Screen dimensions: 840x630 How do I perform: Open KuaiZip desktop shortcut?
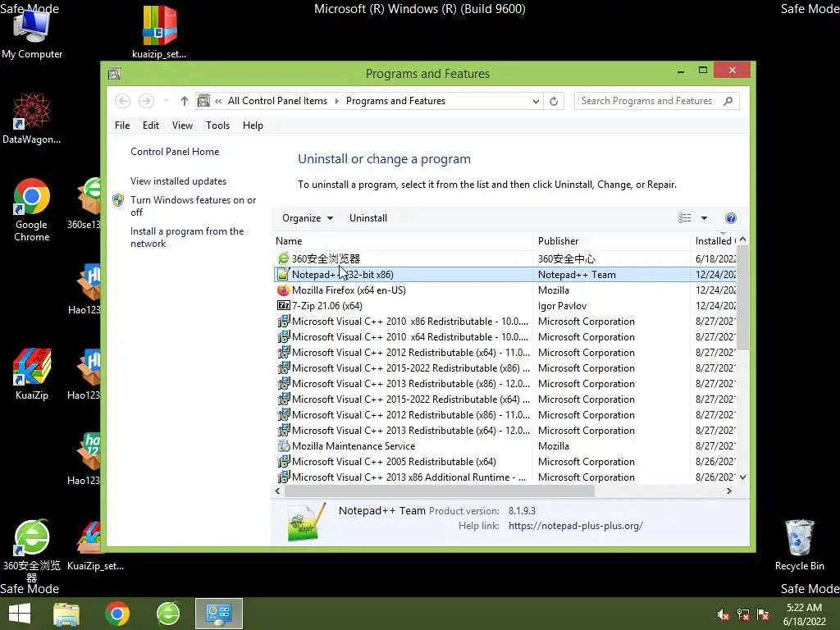pos(32,374)
